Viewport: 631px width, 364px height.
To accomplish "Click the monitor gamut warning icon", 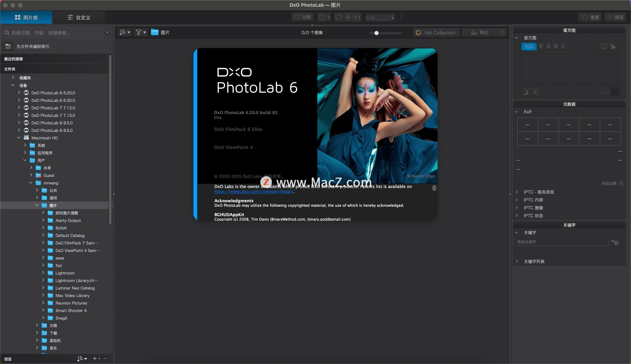I will (x=603, y=47).
